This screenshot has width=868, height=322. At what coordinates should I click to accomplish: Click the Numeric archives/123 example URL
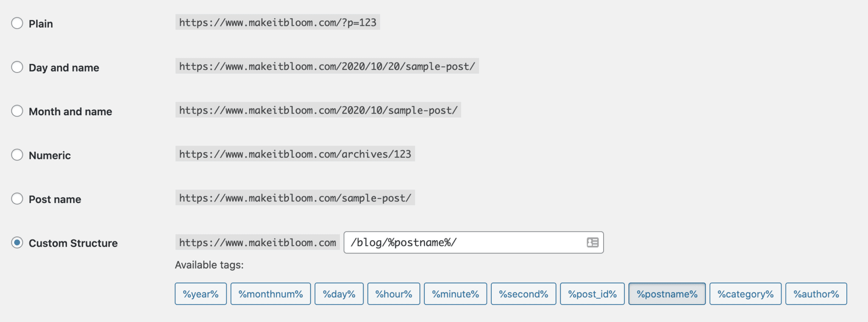[295, 154]
